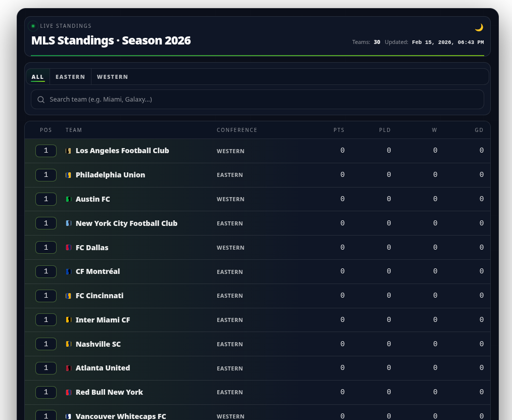Toggle dark mode with the moon icon
This screenshot has width=512, height=420.
[x=479, y=27]
